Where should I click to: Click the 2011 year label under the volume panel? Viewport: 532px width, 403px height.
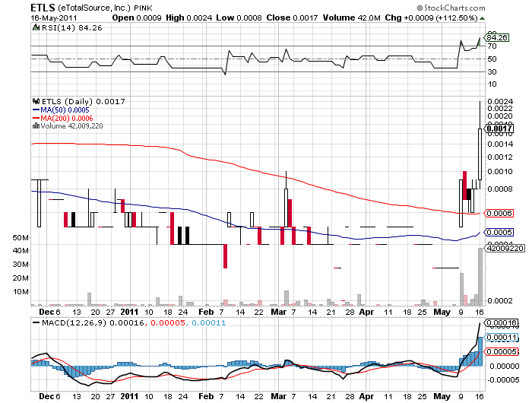click(x=130, y=312)
